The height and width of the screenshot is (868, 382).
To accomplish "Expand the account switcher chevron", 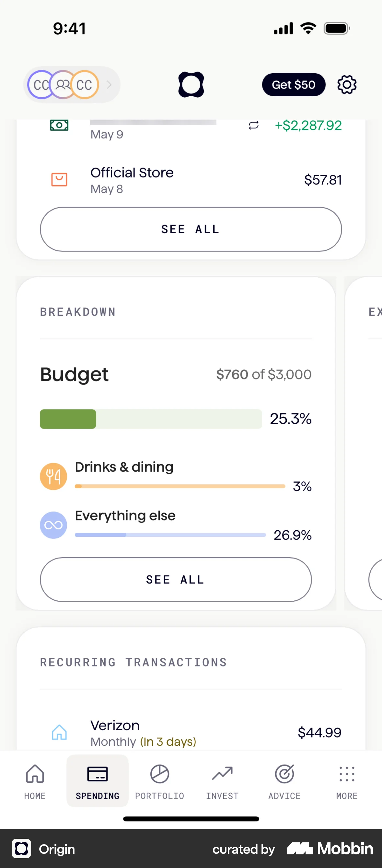I will [109, 85].
